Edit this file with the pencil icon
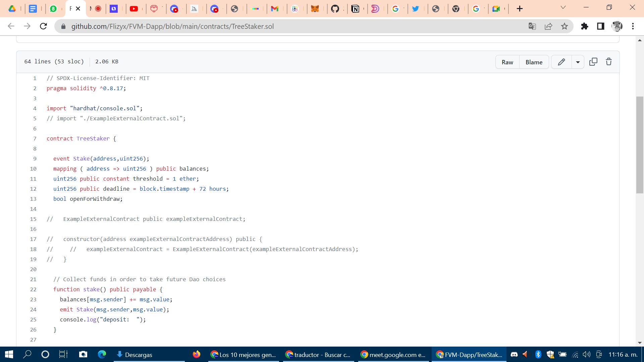This screenshot has height=362, width=644. tap(561, 62)
